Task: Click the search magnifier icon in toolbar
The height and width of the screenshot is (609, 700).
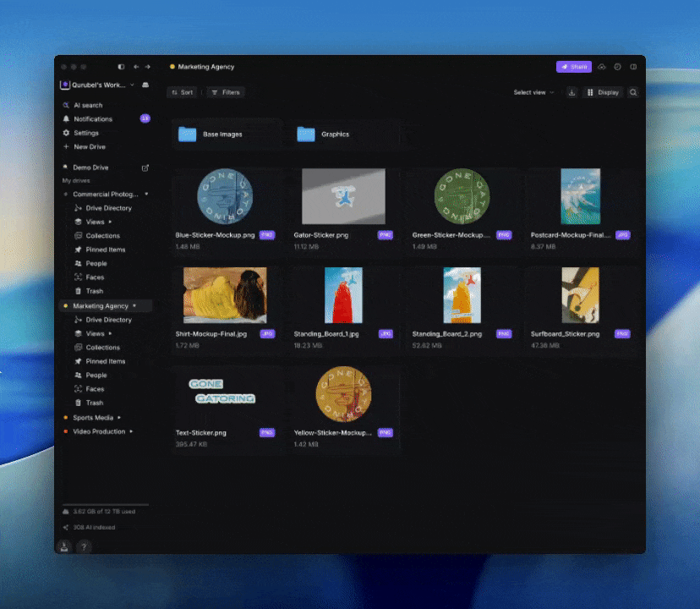Action: (633, 92)
